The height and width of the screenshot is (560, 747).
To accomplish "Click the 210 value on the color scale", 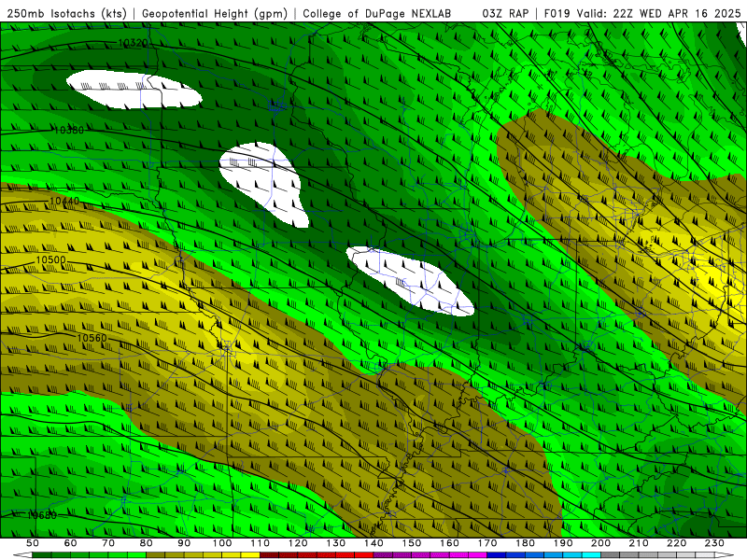I will [x=639, y=543].
